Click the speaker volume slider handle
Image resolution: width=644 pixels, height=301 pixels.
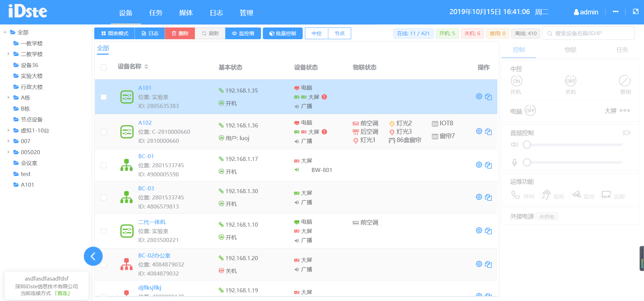click(x=527, y=145)
